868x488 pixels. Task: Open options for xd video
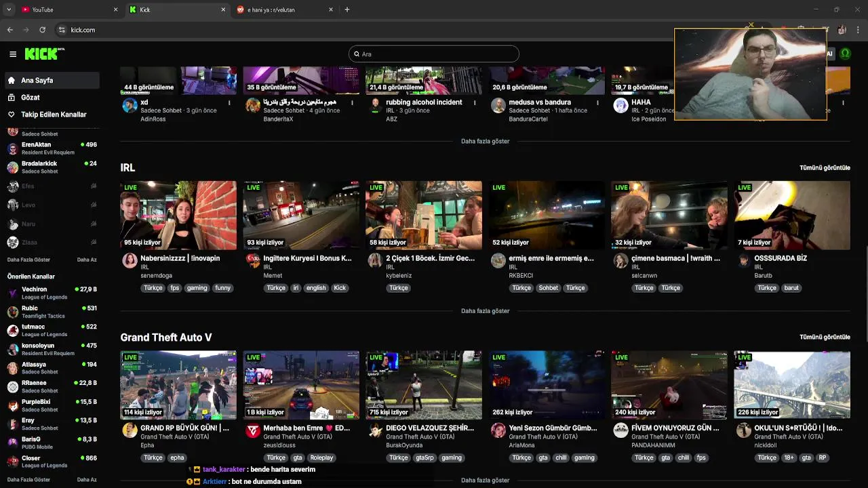(x=229, y=103)
